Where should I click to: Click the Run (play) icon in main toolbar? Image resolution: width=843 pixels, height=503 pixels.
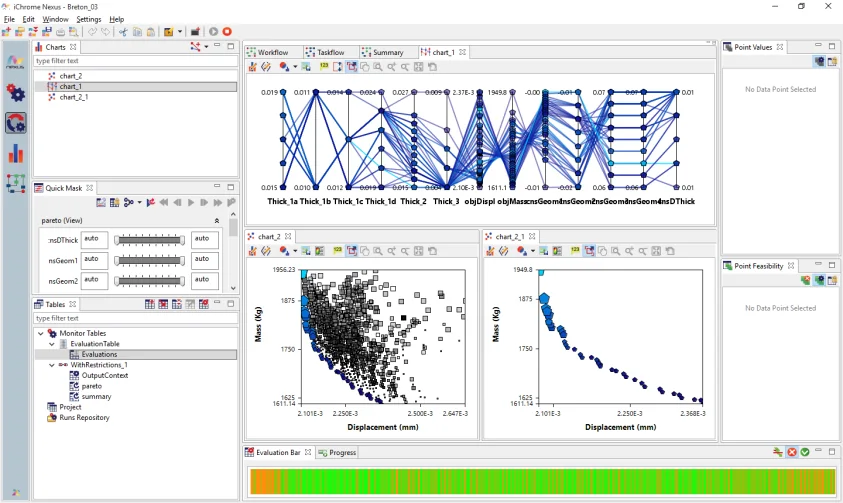[x=213, y=32]
